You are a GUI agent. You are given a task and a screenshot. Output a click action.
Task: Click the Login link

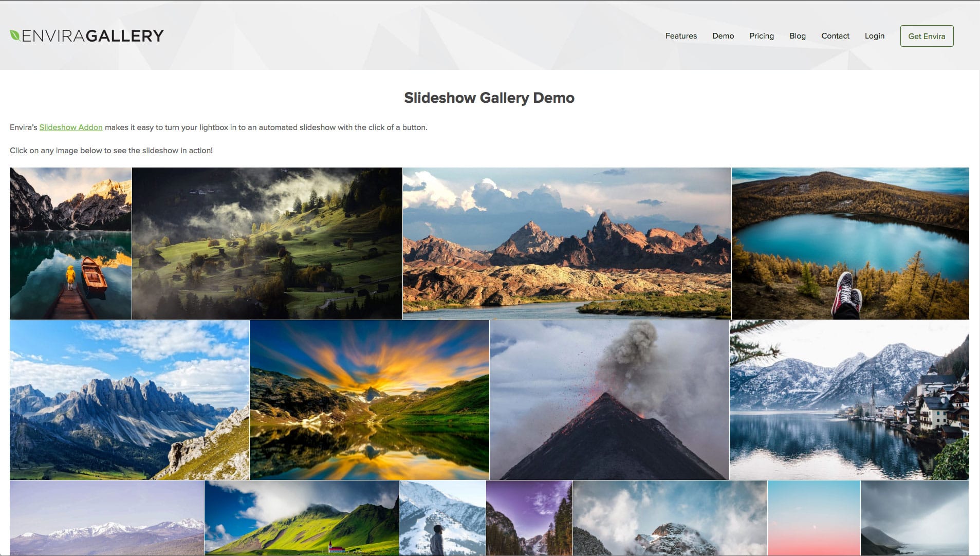tap(874, 36)
